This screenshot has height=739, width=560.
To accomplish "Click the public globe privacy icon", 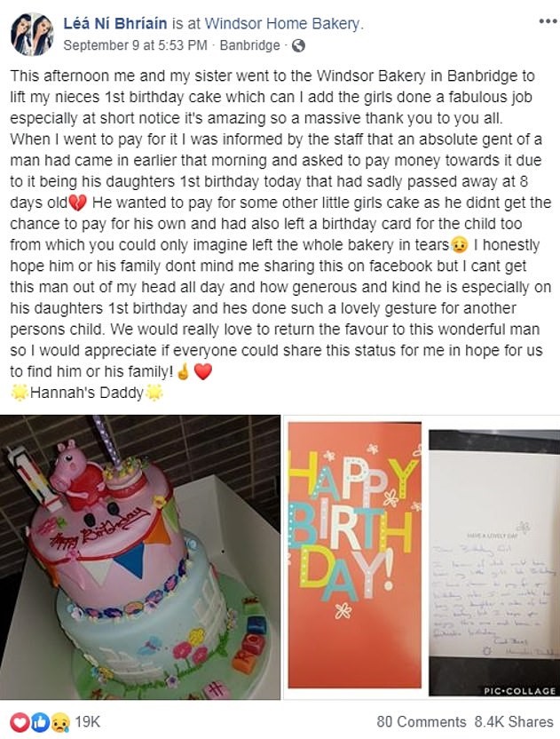I will (298, 45).
